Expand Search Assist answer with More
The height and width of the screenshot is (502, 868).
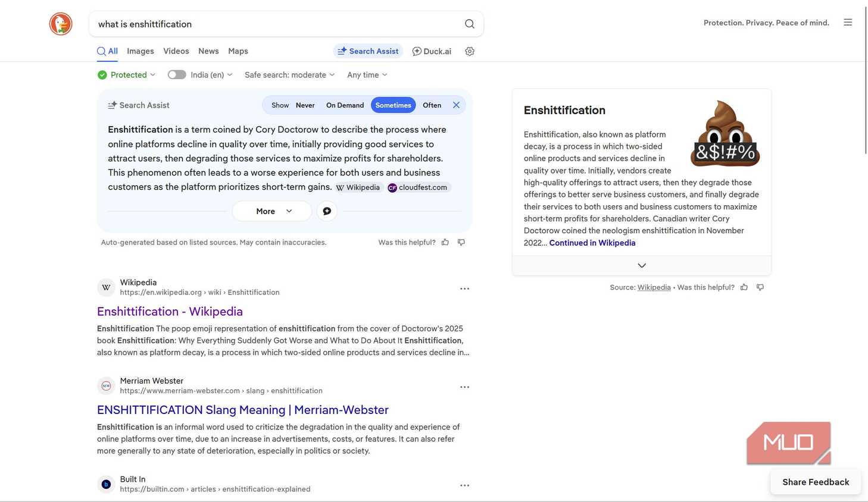(x=272, y=211)
